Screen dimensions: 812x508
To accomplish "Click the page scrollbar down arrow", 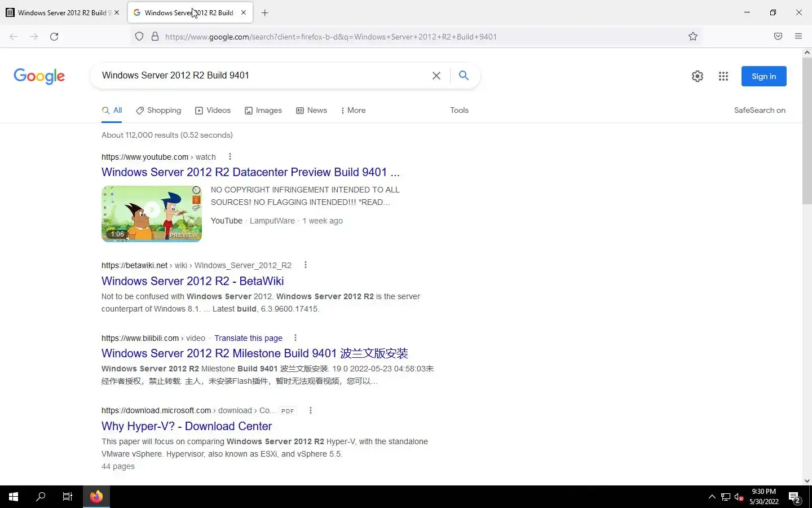I will (x=807, y=481).
